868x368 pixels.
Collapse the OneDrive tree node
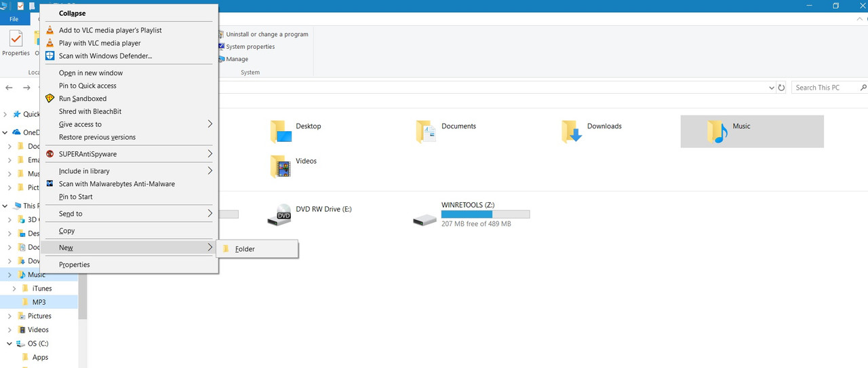pos(5,132)
